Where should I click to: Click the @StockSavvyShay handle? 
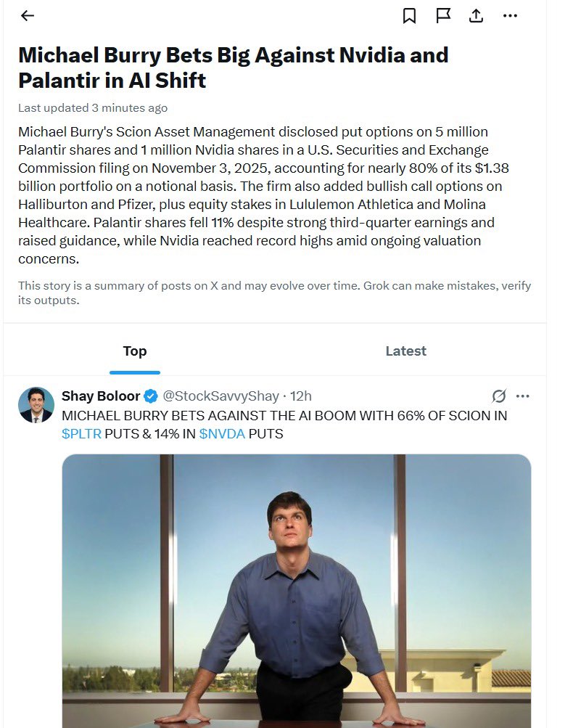[x=220, y=396]
